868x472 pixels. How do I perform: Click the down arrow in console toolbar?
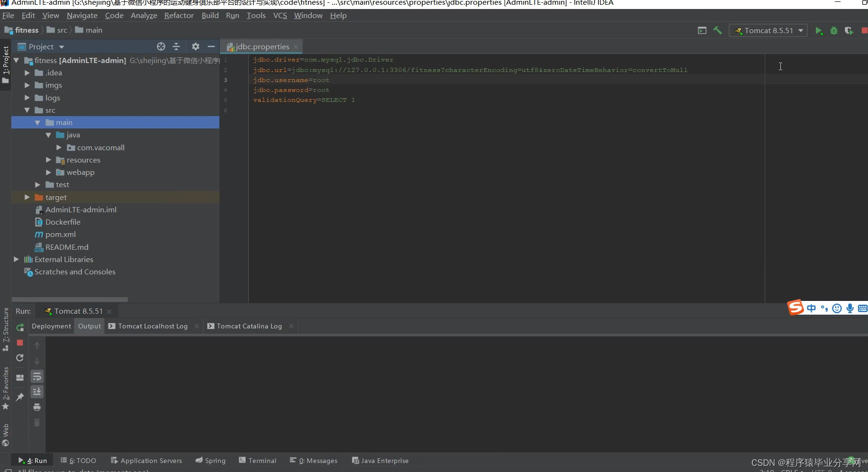pyautogui.click(x=37, y=361)
